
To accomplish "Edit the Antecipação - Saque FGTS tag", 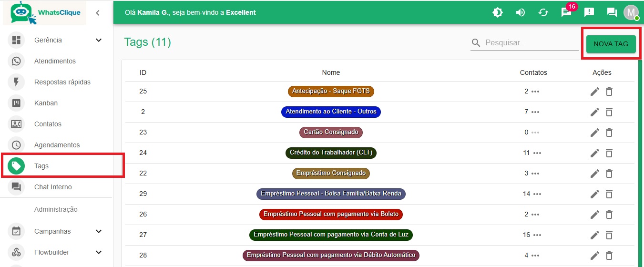I will click(x=594, y=92).
